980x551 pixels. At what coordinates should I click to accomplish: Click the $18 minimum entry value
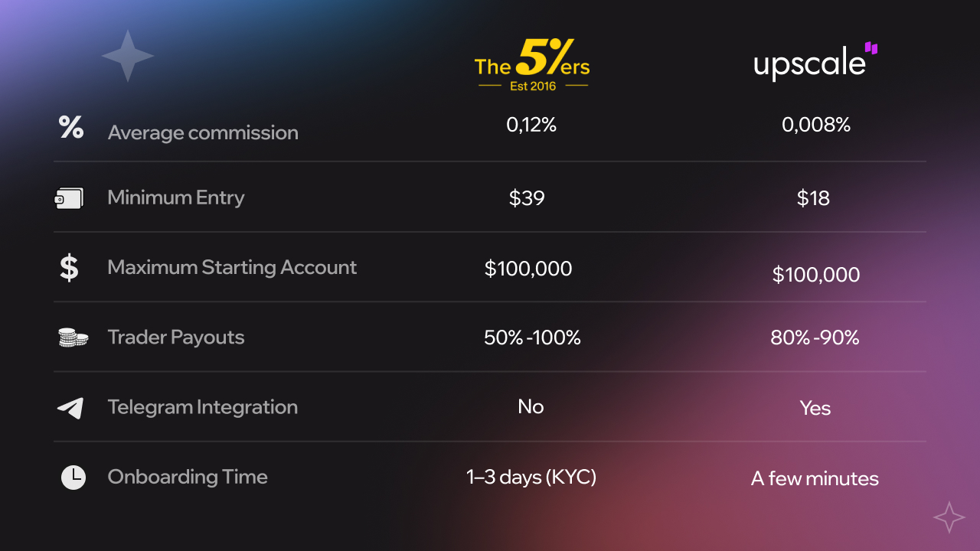pos(813,198)
